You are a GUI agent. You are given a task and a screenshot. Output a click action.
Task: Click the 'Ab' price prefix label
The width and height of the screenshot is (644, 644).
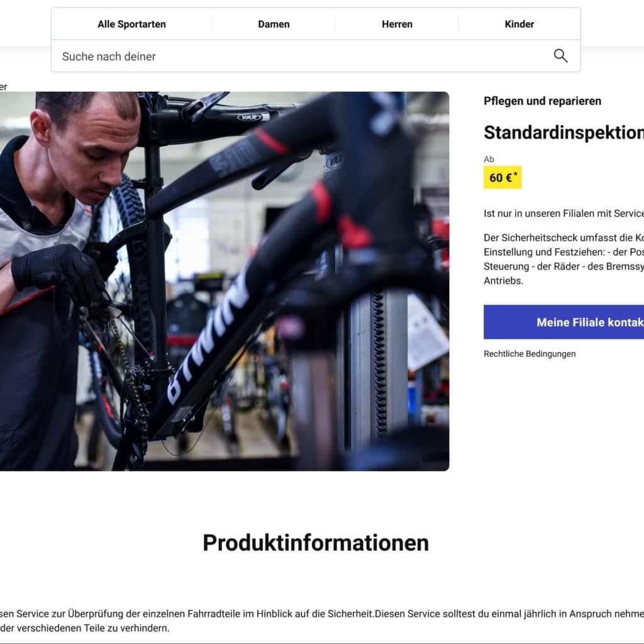(489, 159)
